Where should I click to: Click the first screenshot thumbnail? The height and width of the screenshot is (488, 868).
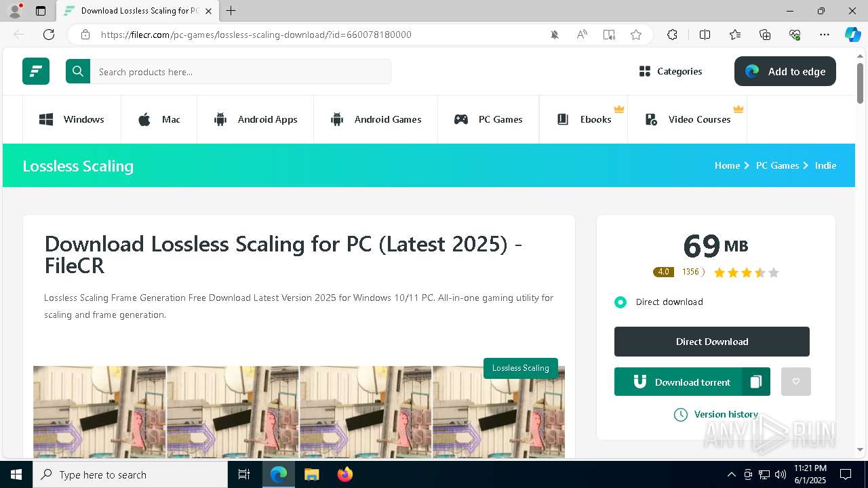pos(99,412)
